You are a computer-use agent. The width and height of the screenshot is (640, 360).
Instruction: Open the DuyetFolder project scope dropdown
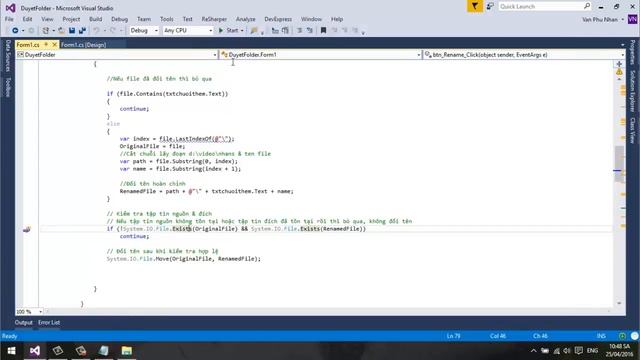click(117, 55)
